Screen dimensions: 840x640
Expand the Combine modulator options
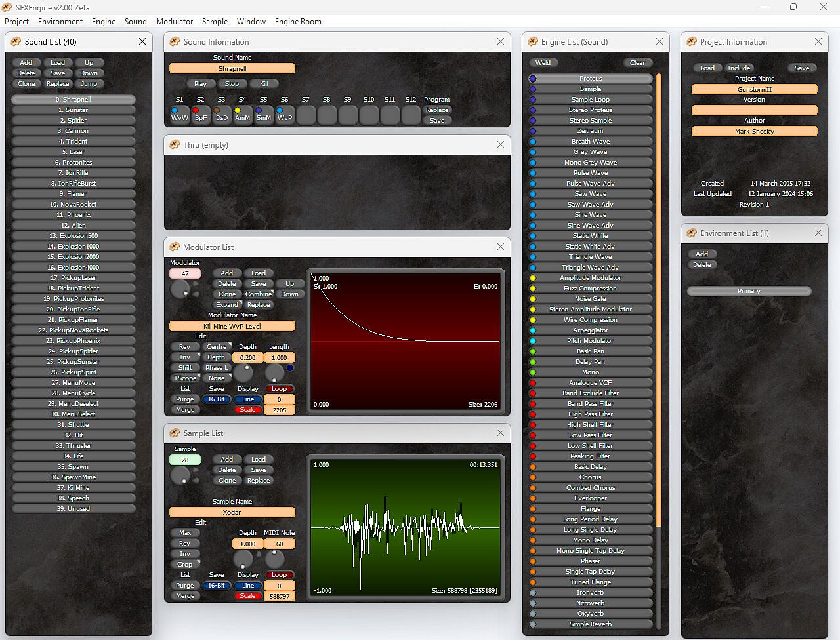(259, 294)
